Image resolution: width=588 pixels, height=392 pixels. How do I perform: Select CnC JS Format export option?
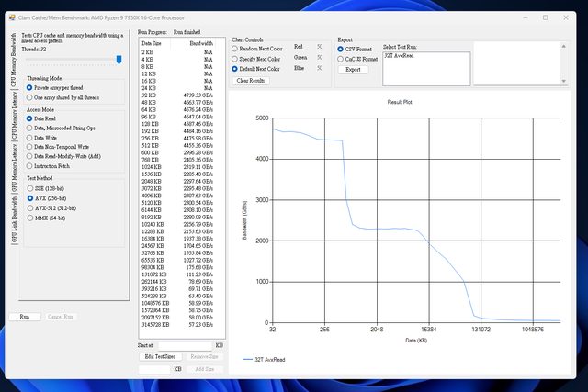[x=342, y=59]
